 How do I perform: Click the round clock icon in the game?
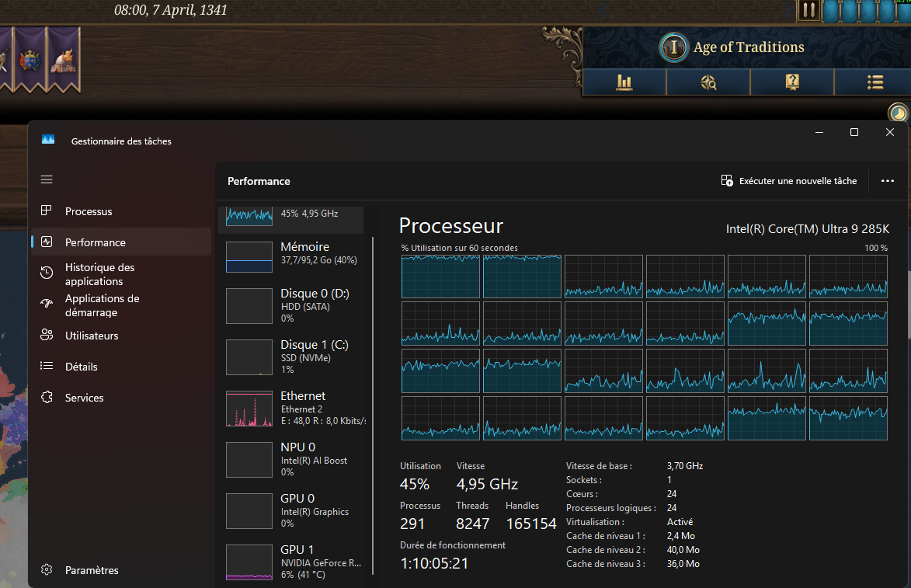point(899,113)
